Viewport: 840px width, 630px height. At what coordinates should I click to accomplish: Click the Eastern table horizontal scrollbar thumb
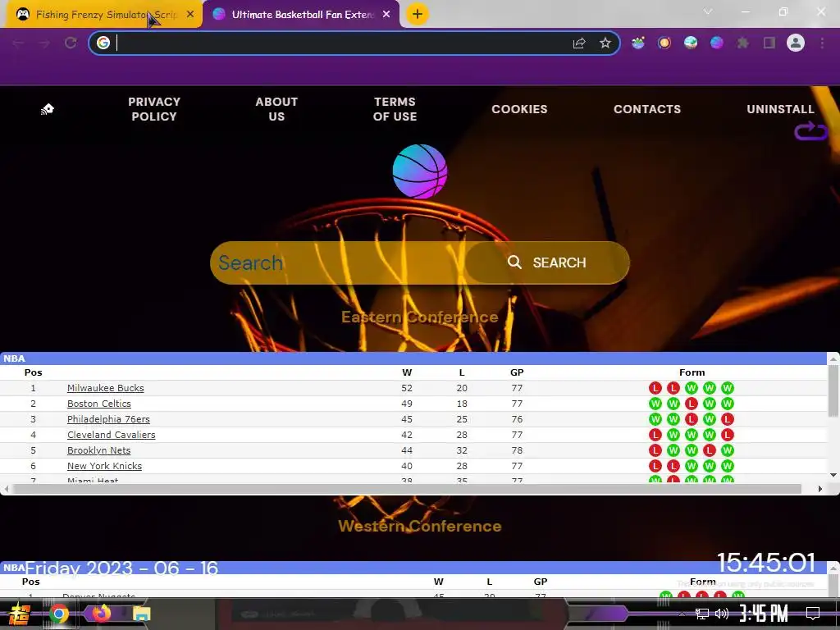tap(407, 489)
